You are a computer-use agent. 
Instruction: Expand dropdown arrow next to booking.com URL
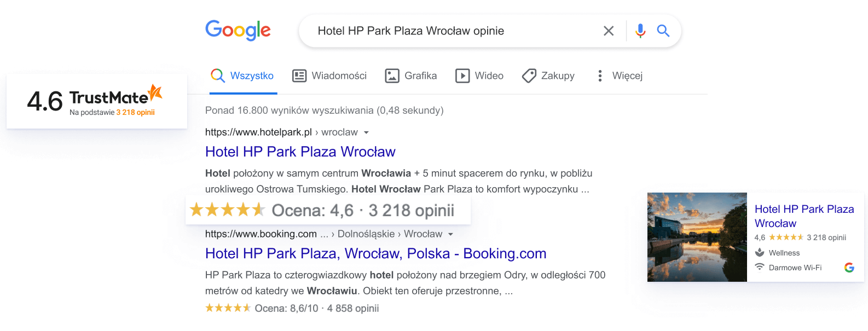pos(450,234)
